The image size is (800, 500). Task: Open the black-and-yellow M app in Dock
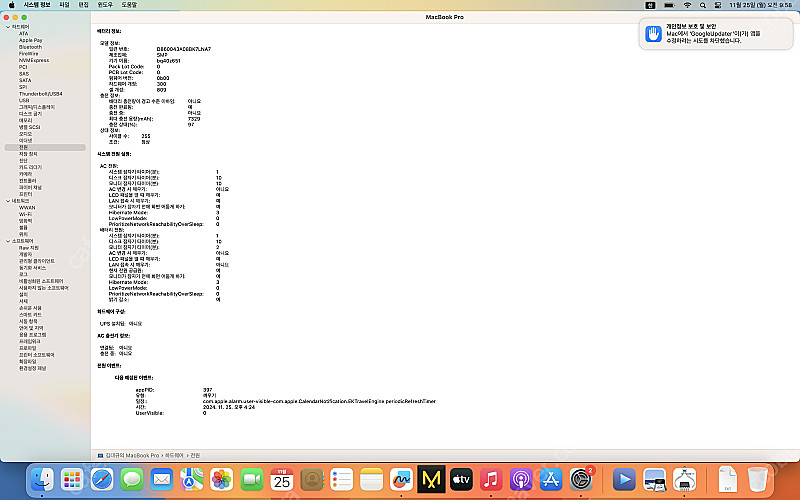[431, 480]
